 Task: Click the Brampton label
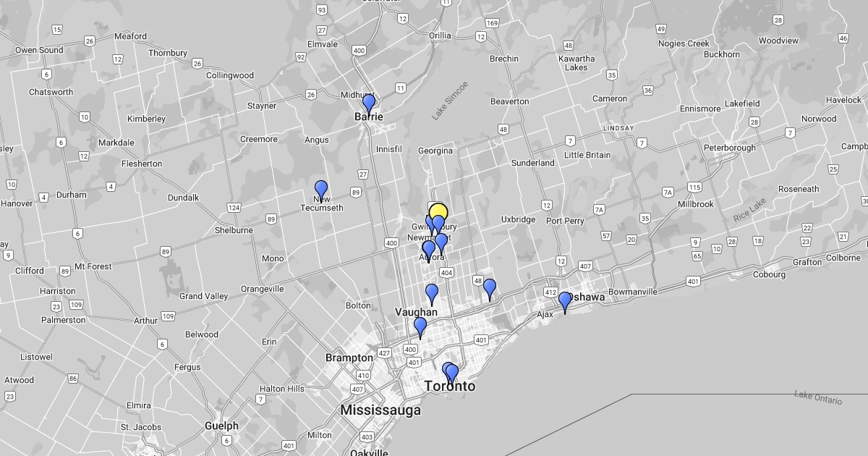349,358
